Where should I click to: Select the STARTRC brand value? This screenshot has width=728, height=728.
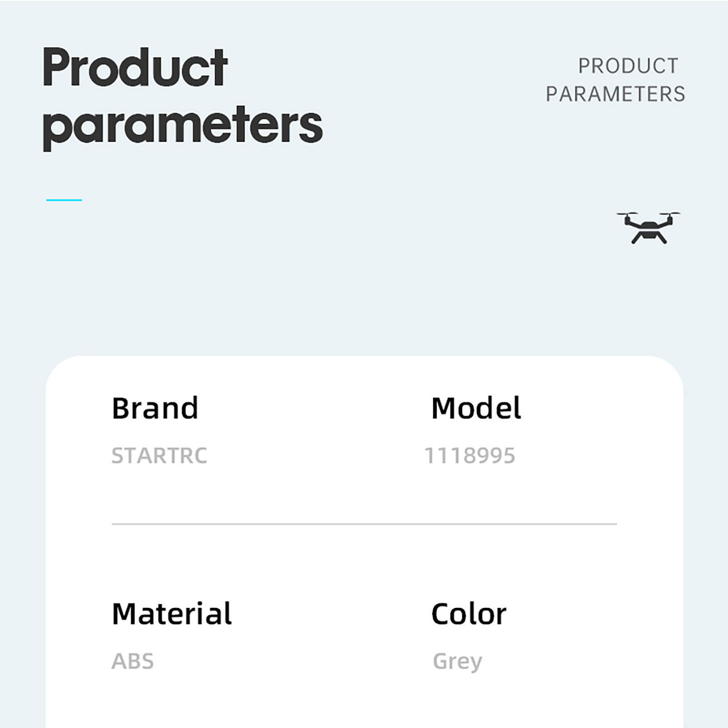[x=159, y=455]
